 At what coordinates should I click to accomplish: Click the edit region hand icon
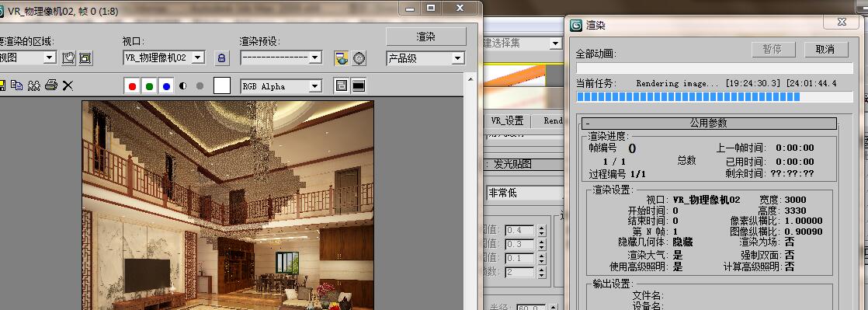[x=68, y=57]
